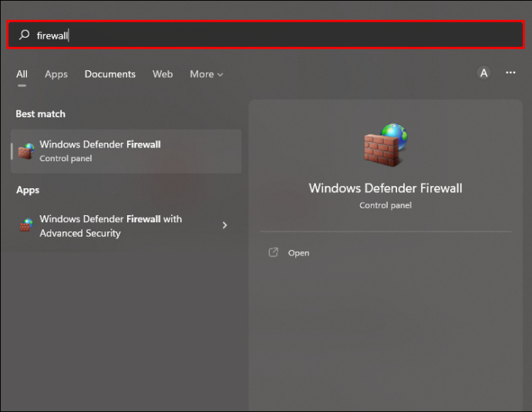Image resolution: width=532 pixels, height=412 pixels.
Task: Expand the Advanced Security result's chevron arrow
Action: point(224,225)
